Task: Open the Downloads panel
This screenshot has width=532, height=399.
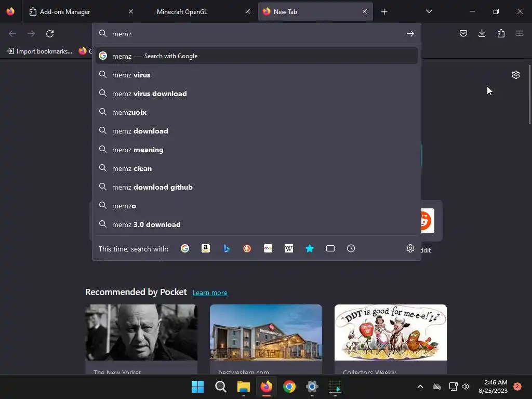Action: 482,33
